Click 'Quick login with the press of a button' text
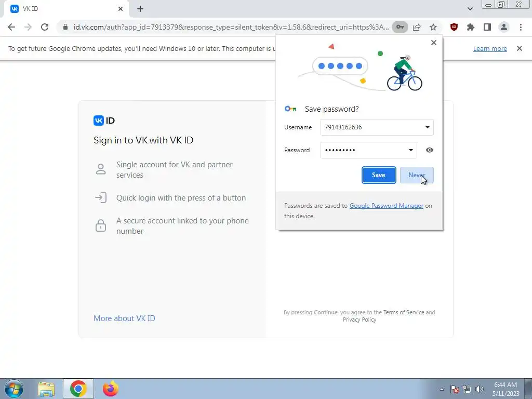The image size is (532, 399). (x=181, y=198)
